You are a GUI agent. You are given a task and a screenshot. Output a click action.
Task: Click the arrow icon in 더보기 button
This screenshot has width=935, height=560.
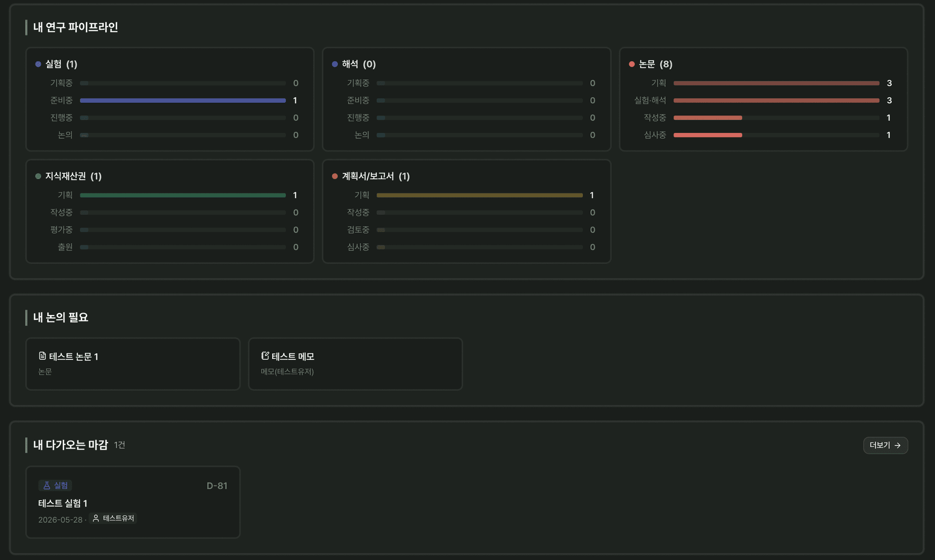click(898, 446)
